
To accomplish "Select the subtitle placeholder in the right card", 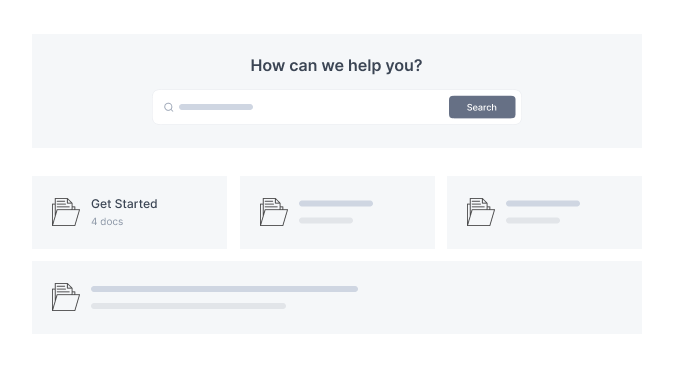I will (x=533, y=221).
